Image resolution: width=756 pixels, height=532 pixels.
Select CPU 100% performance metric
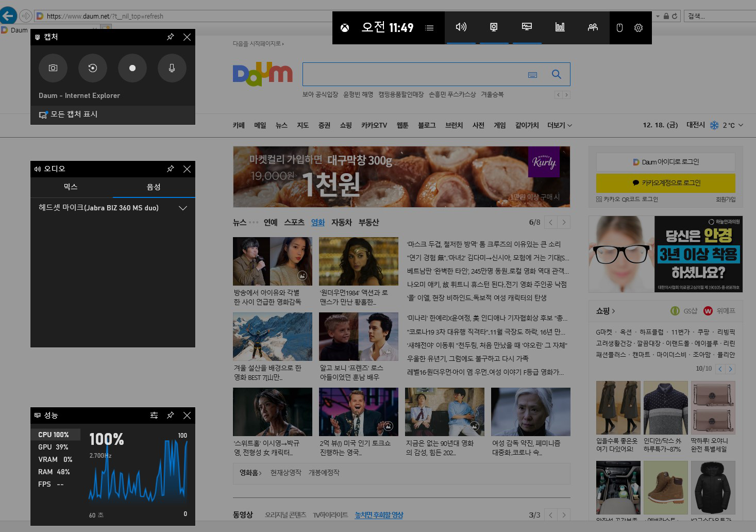pyautogui.click(x=56, y=435)
